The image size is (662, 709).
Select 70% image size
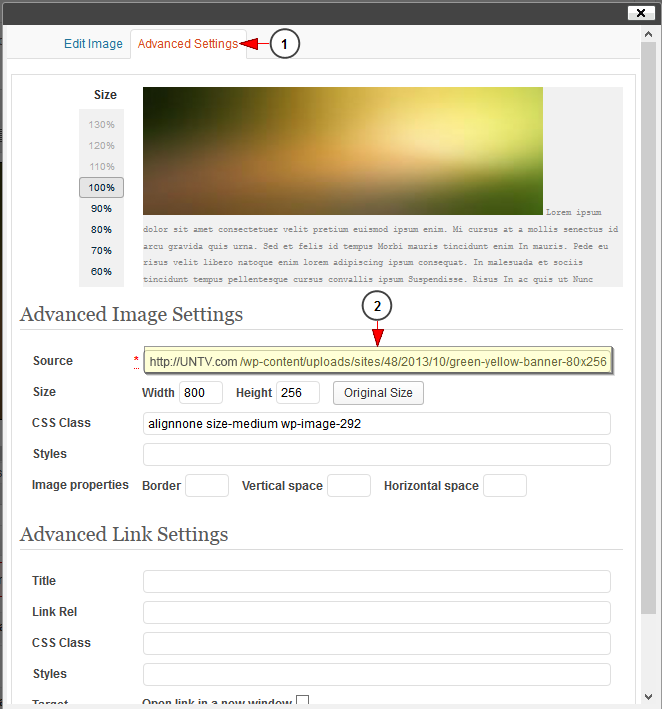[x=101, y=251]
